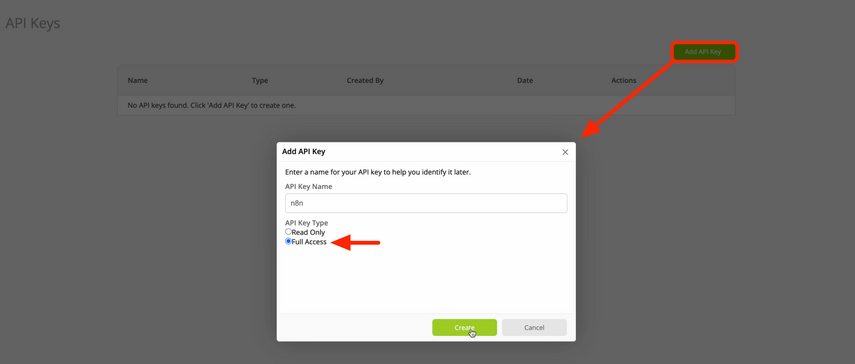Select the Read Only radio option
855x364 pixels.
coord(288,232)
